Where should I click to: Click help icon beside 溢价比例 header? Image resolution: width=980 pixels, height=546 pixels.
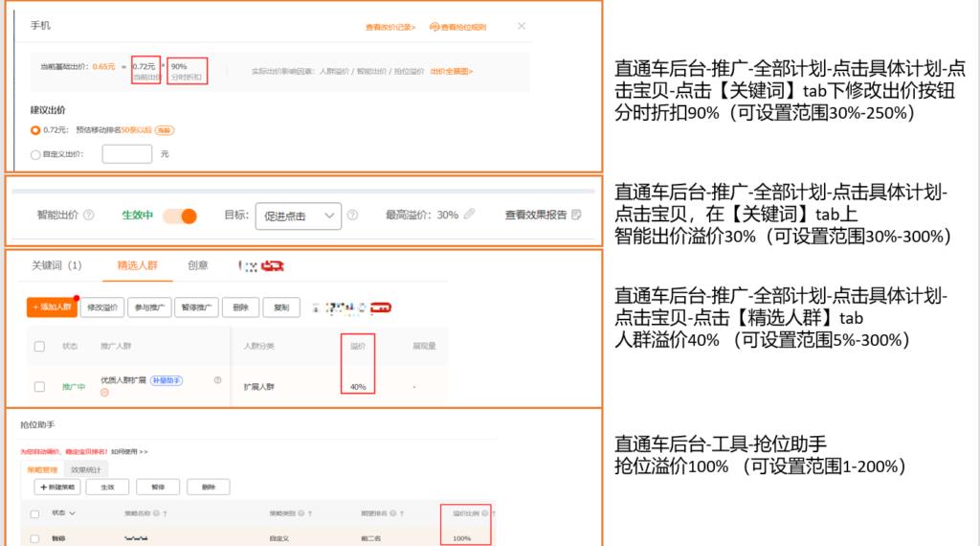484,513
